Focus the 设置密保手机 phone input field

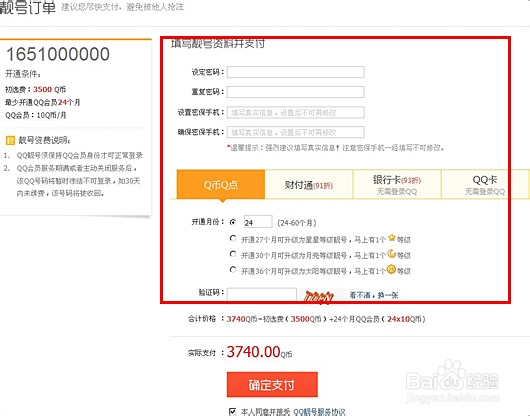pos(295,112)
